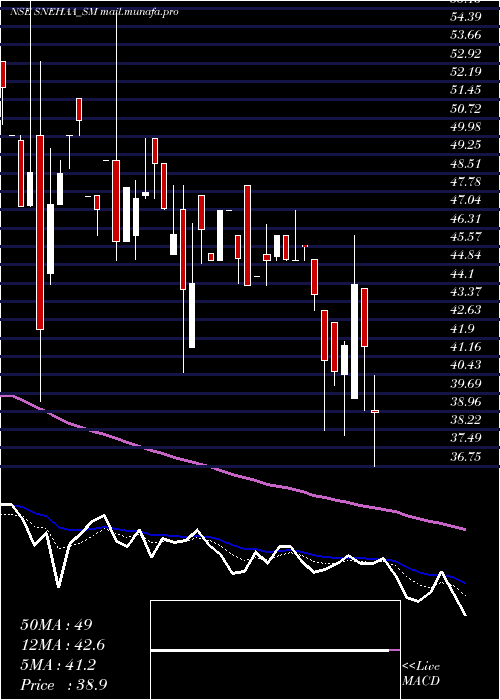Click the 47.78 price axis label
This screenshot has width=500, height=700.
click(x=464, y=181)
